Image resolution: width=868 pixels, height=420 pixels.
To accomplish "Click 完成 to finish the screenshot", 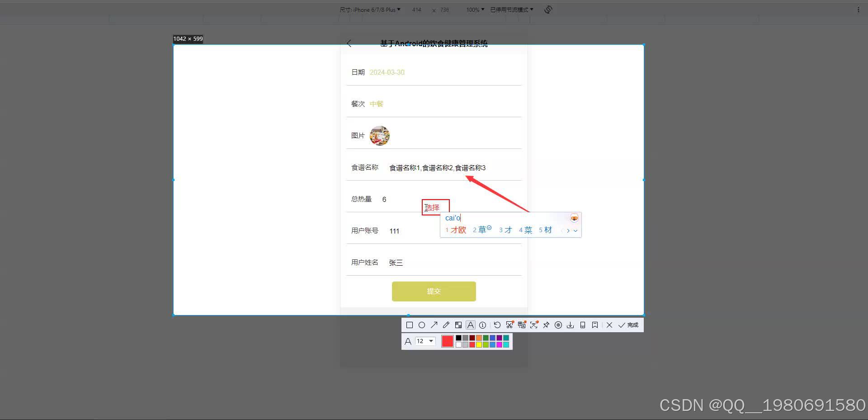I will tap(628, 325).
